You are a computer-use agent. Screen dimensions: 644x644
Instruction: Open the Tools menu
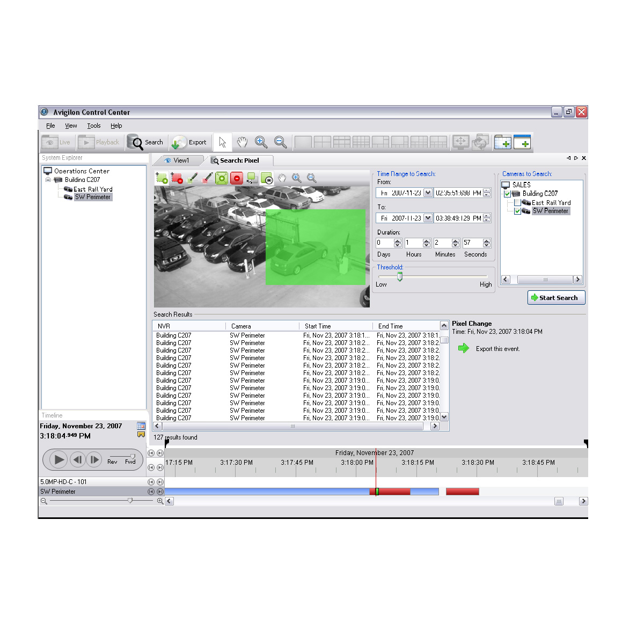pos(94,126)
